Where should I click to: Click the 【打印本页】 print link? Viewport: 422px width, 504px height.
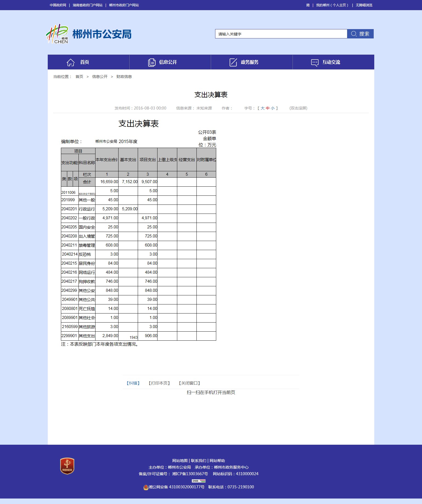click(x=159, y=383)
